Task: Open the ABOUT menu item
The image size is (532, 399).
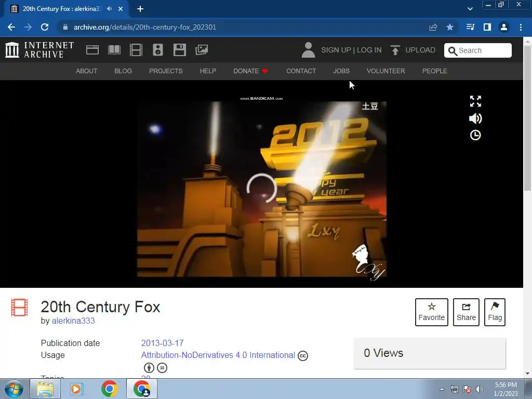Action: pos(87,71)
